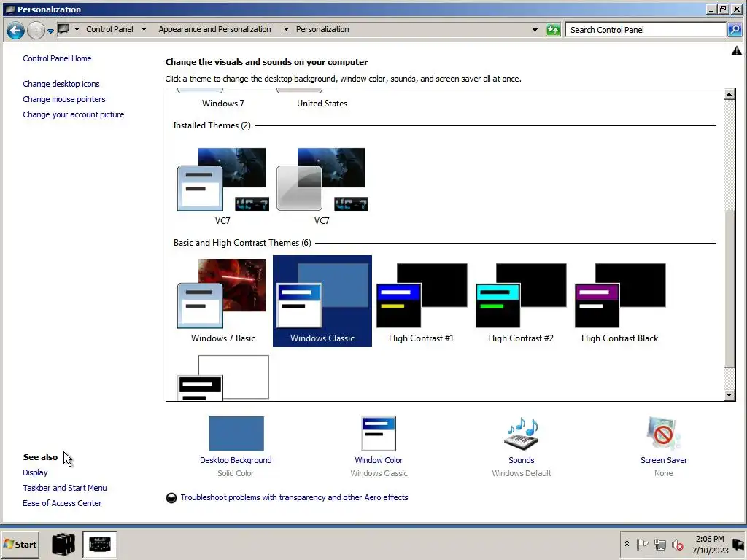The image size is (747, 560).
Task: Open the Start menu
Action: [20, 544]
